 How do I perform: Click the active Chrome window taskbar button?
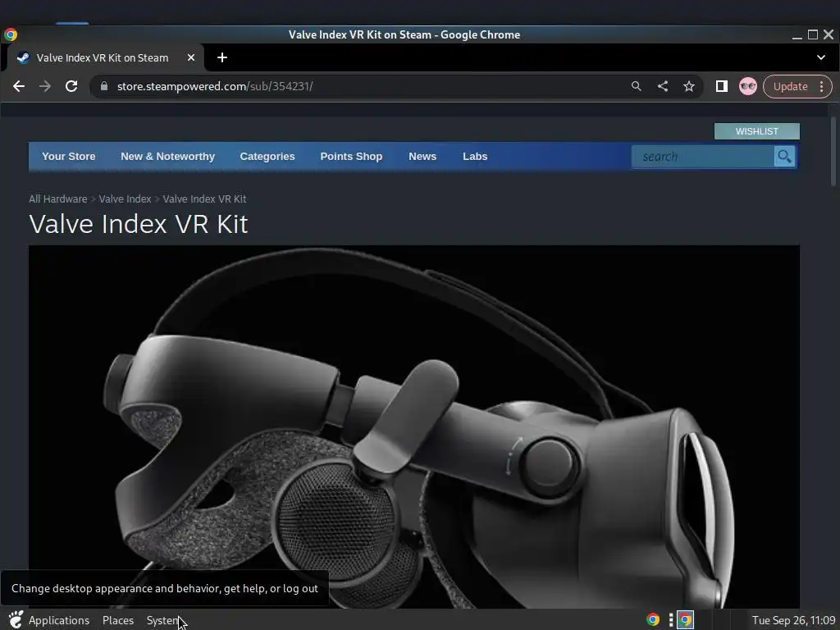[685, 620]
